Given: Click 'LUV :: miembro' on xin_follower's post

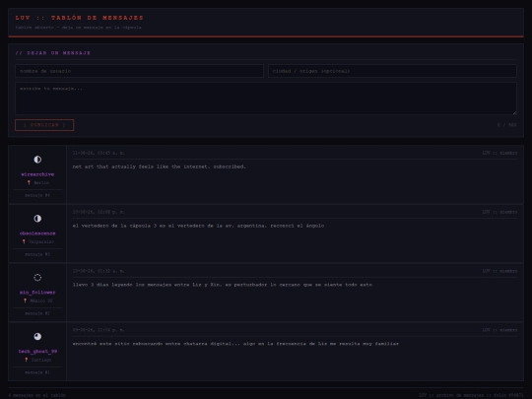Looking at the screenshot, I should (x=499, y=271).
